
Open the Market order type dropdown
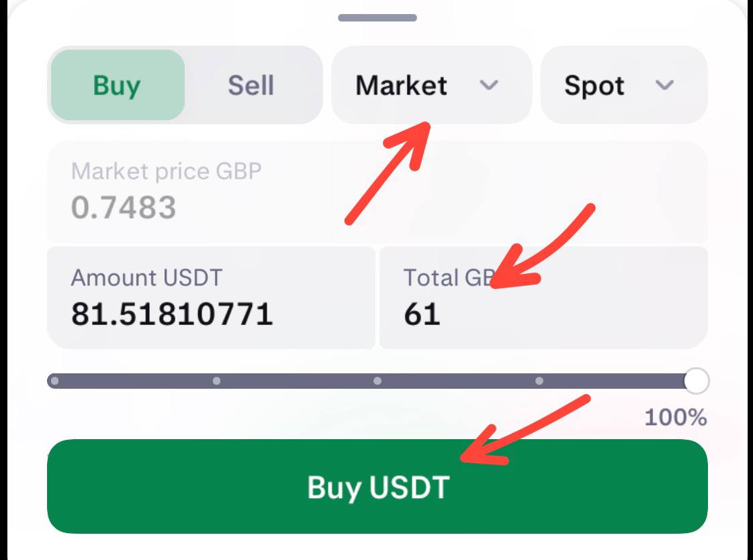click(x=431, y=85)
